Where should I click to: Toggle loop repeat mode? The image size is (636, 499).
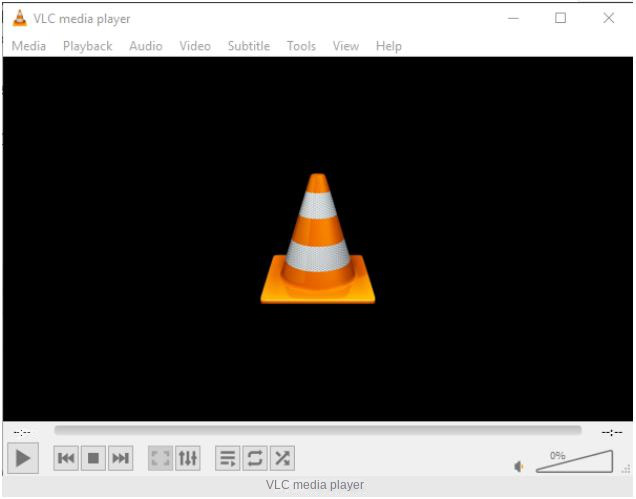(x=255, y=458)
